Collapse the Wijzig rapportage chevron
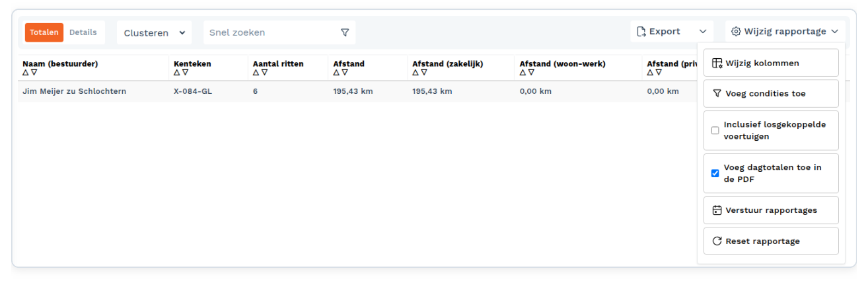This screenshot has height=281, width=868. (835, 32)
